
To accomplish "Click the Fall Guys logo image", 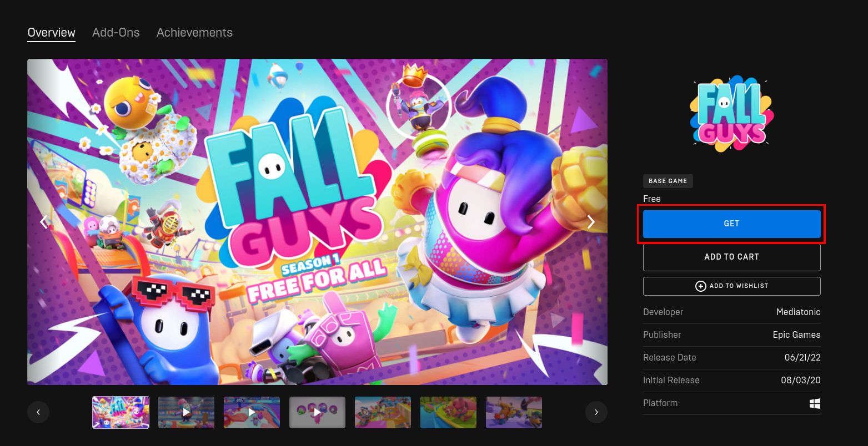I will click(730, 113).
